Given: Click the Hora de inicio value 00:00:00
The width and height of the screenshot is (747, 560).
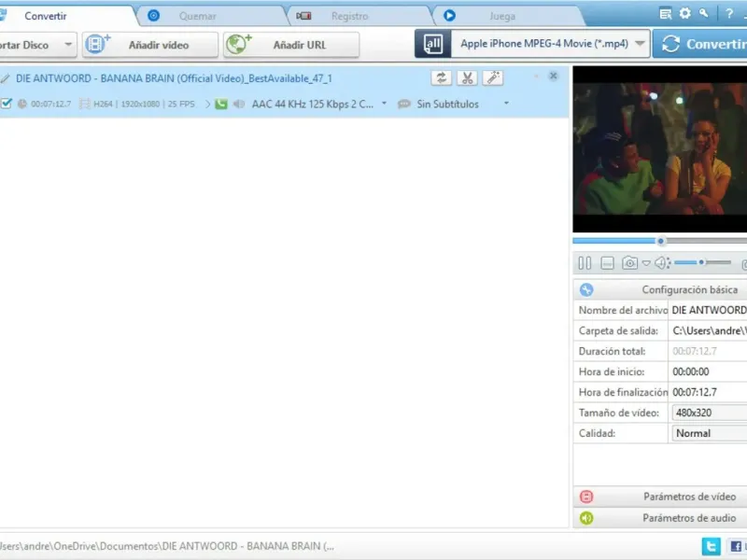Looking at the screenshot, I should coord(690,371).
